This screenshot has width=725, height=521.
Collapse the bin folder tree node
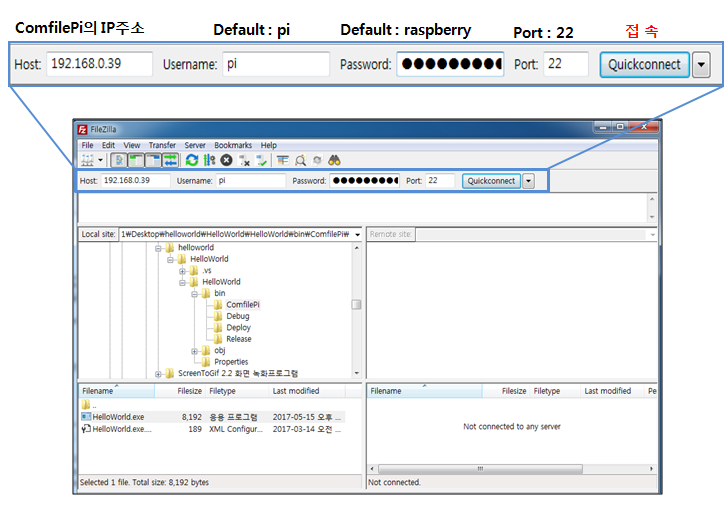click(x=194, y=293)
